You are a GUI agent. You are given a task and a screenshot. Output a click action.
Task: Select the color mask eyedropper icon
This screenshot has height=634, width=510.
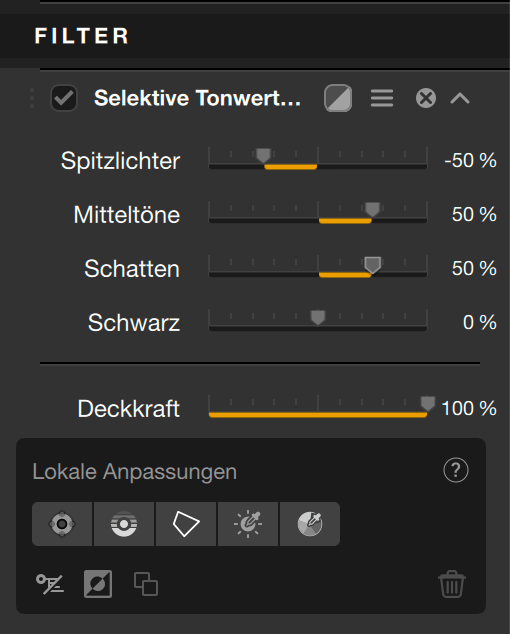pyautogui.click(x=310, y=524)
